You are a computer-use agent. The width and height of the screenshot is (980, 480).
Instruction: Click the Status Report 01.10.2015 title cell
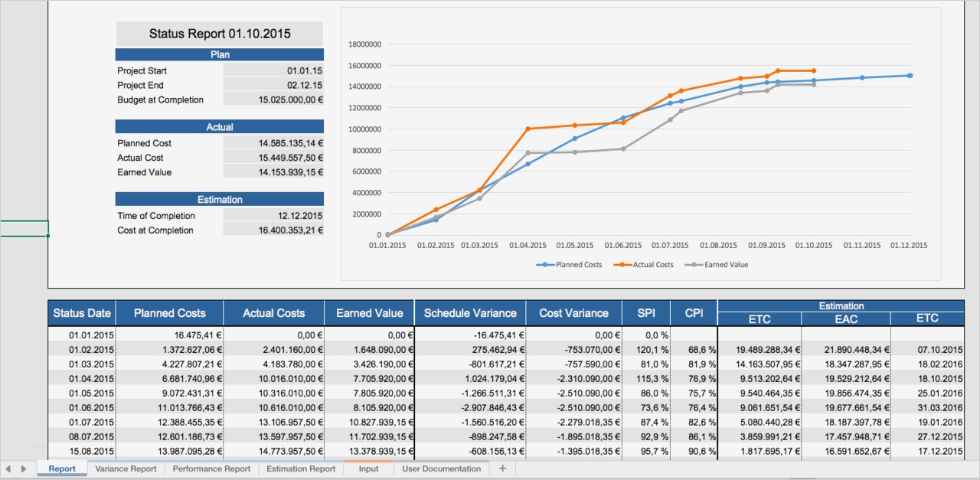click(220, 34)
